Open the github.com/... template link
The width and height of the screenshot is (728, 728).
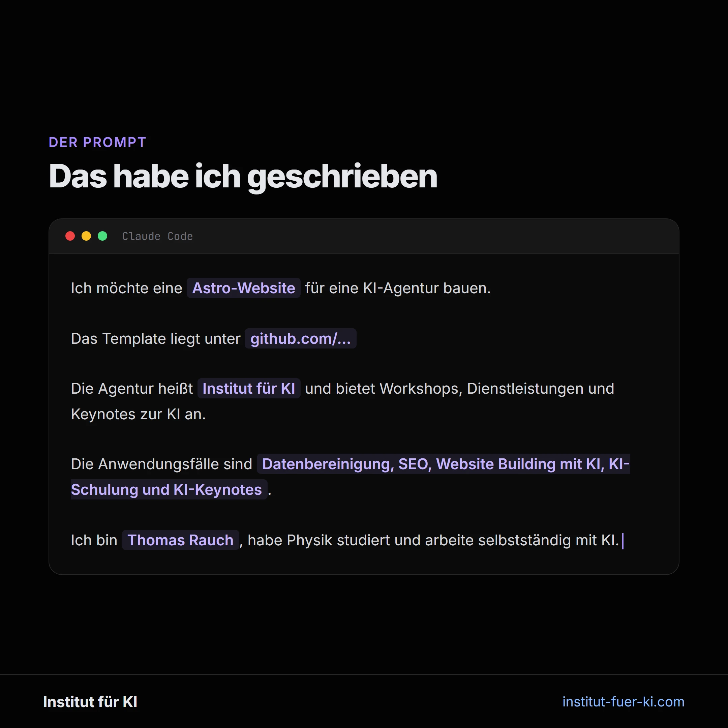click(x=300, y=338)
